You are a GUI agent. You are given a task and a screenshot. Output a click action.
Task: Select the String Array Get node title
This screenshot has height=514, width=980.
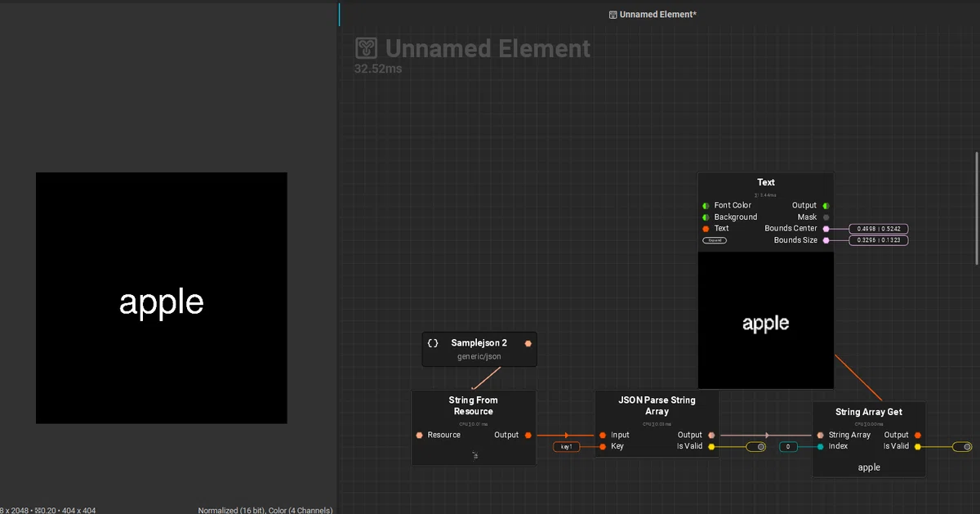(869, 413)
